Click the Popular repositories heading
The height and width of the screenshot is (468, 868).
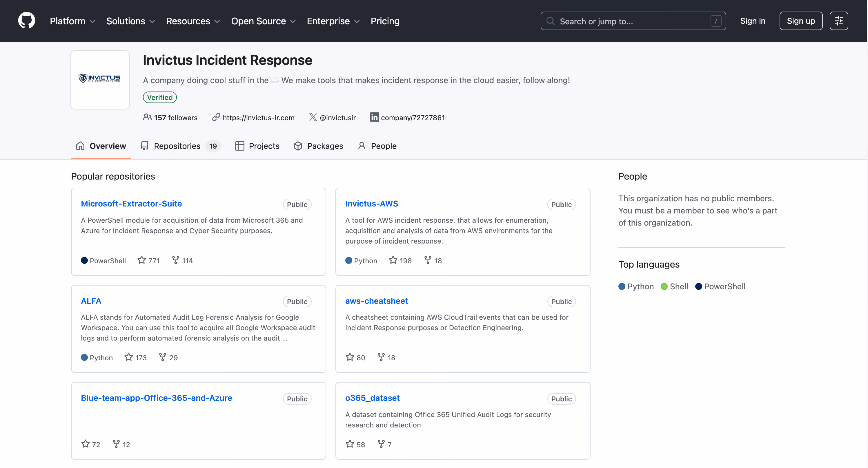click(x=113, y=176)
